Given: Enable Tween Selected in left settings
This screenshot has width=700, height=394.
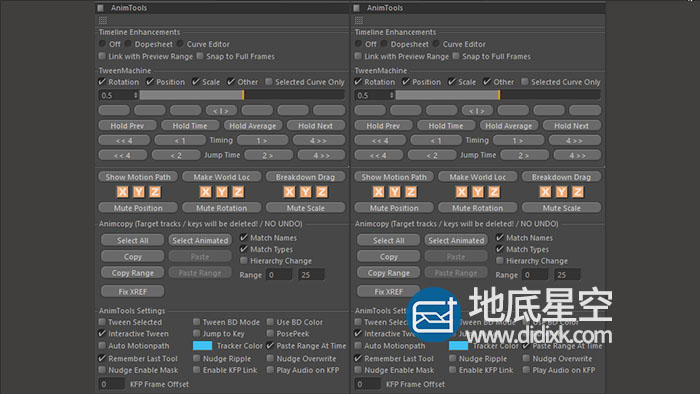Looking at the screenshot, I should (x=102, y=322).
